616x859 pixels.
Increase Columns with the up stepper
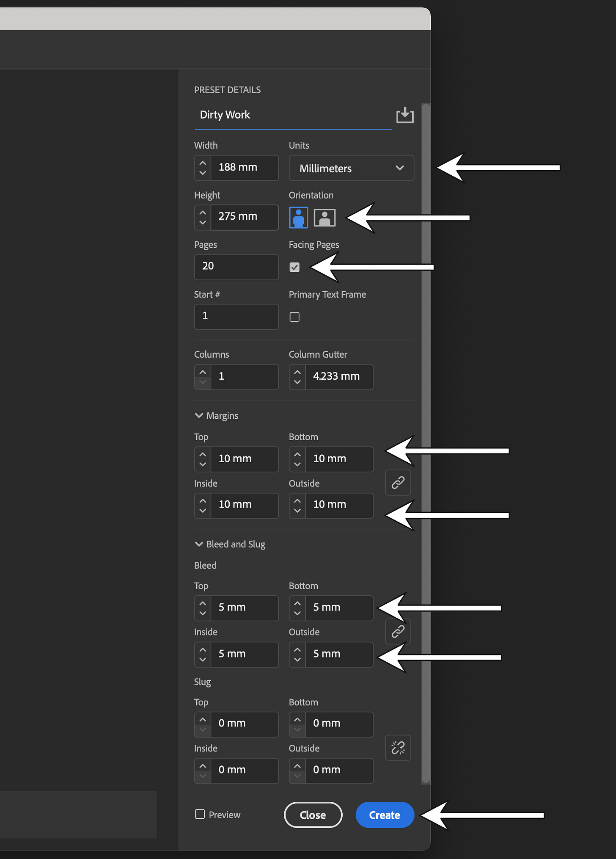(x=203, y=372)
